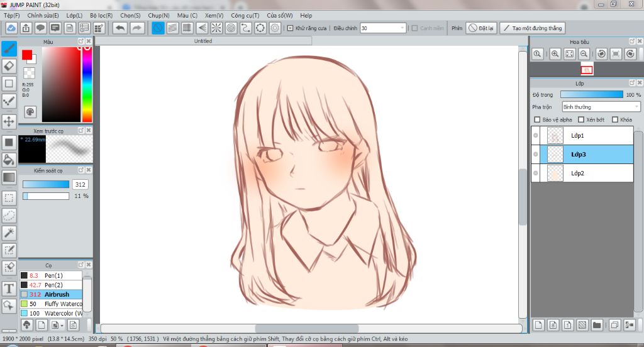
Task: Add a new layer in the layer panel
Action: point(538,325)
